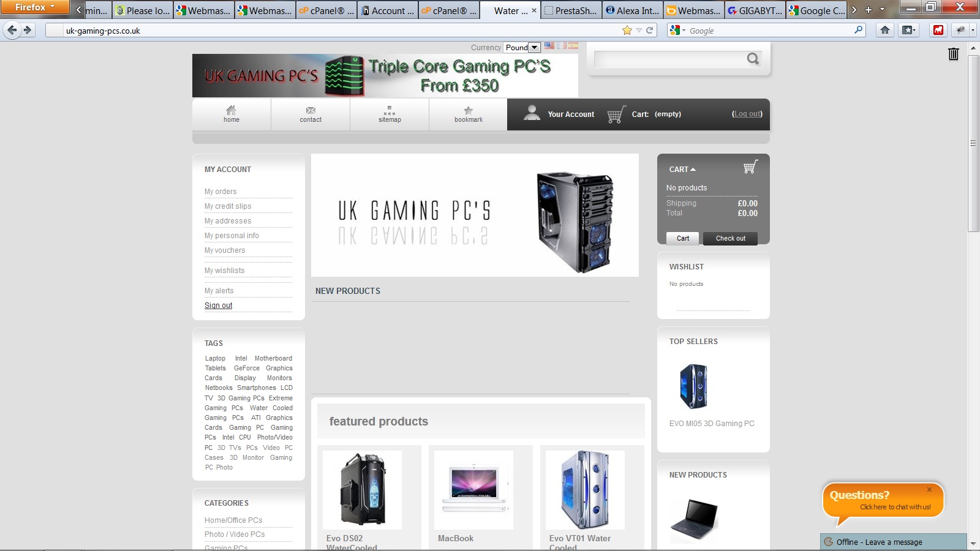Click into the site search field
The image size is (980, 551).
[669, 59]
